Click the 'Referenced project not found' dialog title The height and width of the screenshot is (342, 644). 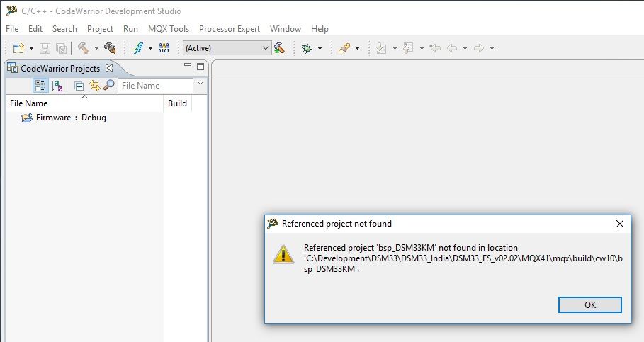click(x=337, y=224)
